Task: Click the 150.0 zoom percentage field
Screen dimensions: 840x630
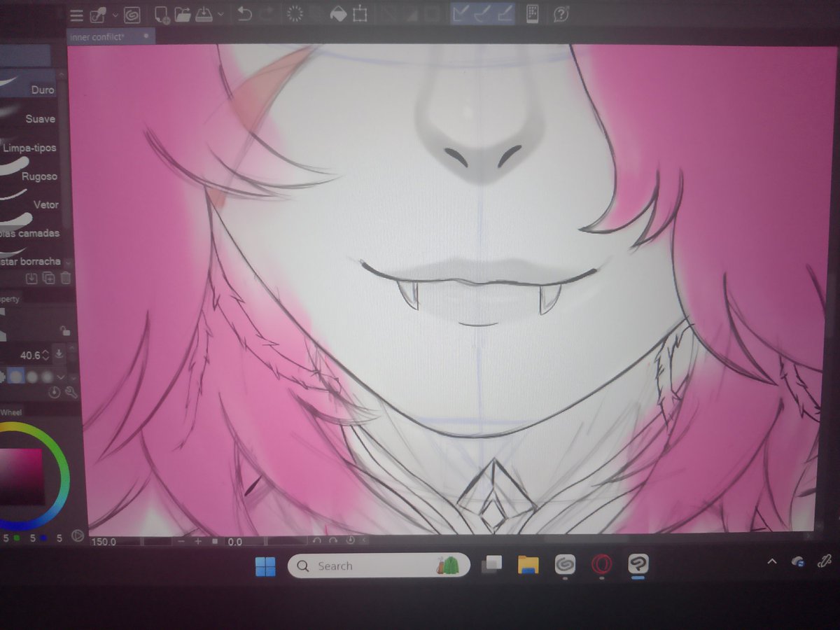Action: coord(104,542)
